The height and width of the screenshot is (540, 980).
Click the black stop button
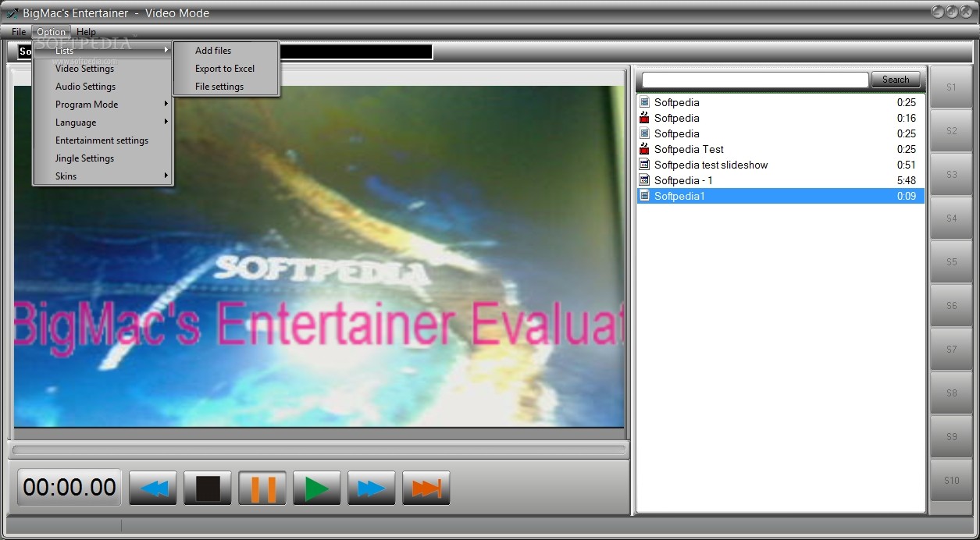tap(208, 488)
